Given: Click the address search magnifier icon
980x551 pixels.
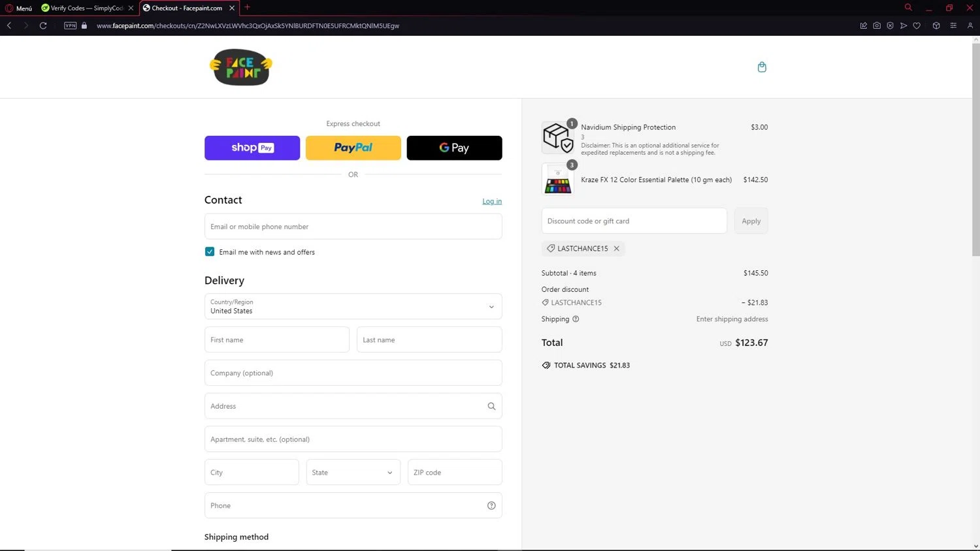Looking at the screenshot, I should coord(491,406).
